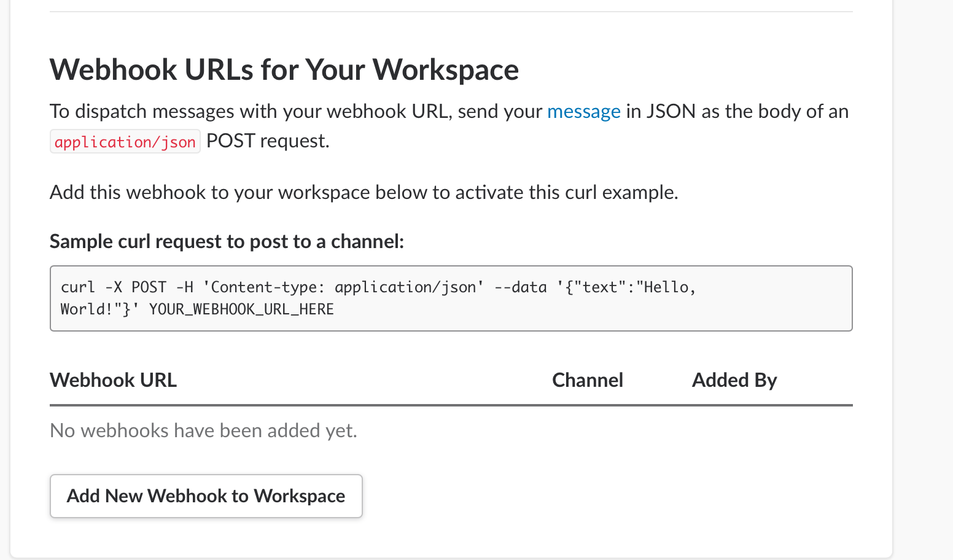953x560 pixels.
Task: Click the "Sample curl request" label
Action: [x=227, y=241]
